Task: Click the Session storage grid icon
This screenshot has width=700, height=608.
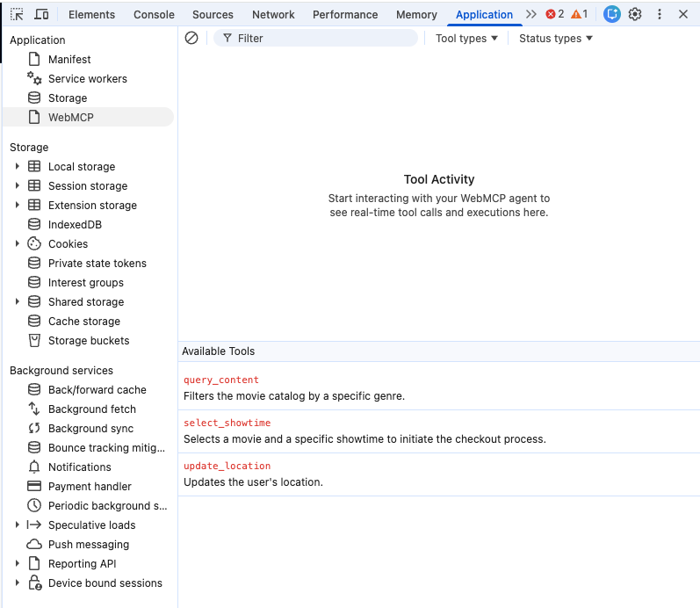Action: (x=34, y=185)
